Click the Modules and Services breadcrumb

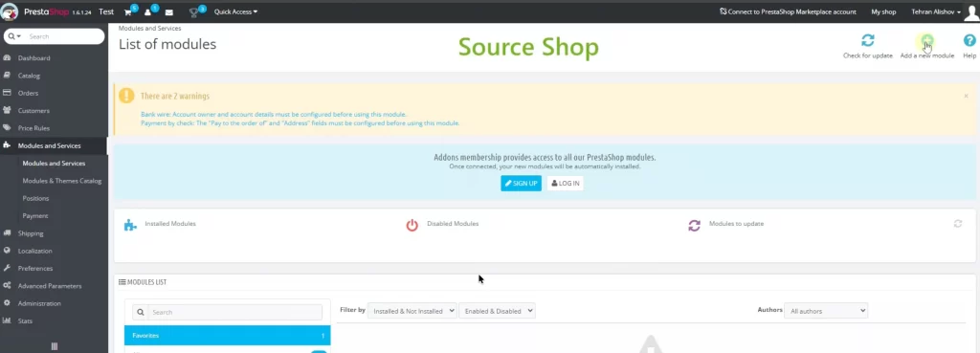(x=150, y=28)
